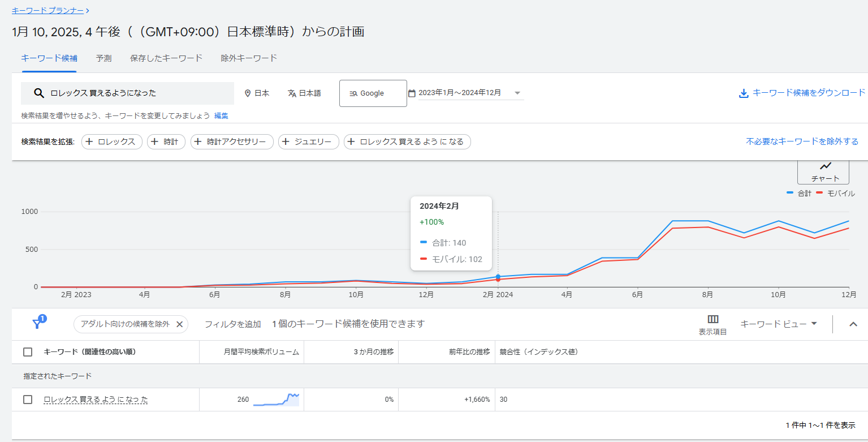Screen dimensions: 868x442
Task: Add the 時計アクセサリー suggestion chip
Action: pos(232,141)
